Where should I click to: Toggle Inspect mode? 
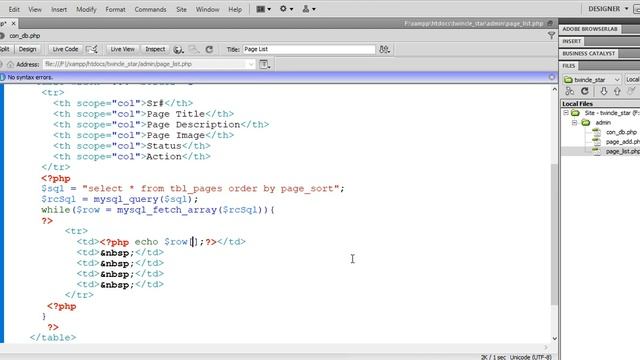click(155, 49)
